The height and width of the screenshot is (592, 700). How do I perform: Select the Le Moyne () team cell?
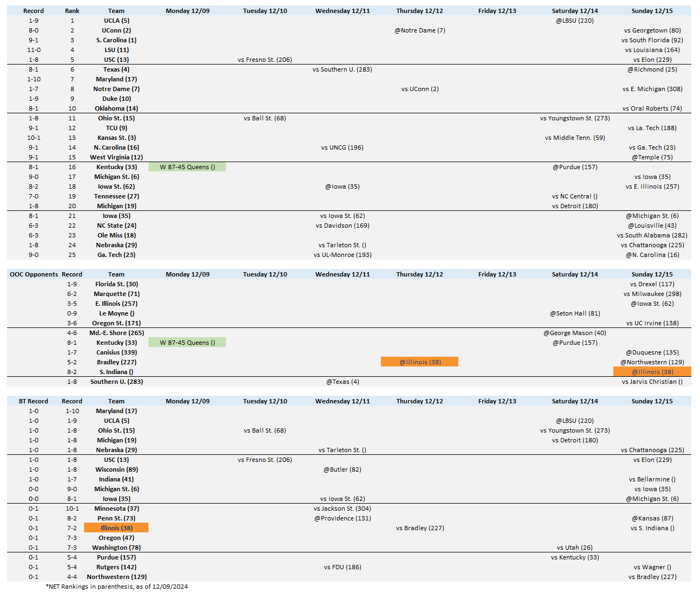(116, 313)
